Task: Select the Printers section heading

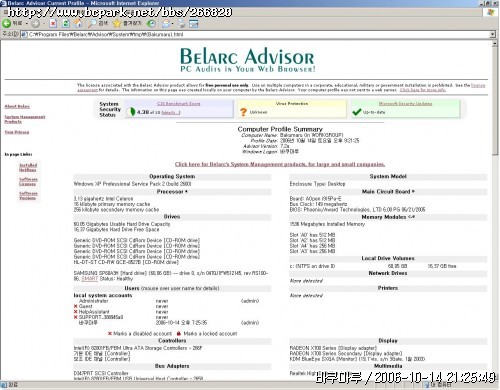Action: click(x=388, y=288)
